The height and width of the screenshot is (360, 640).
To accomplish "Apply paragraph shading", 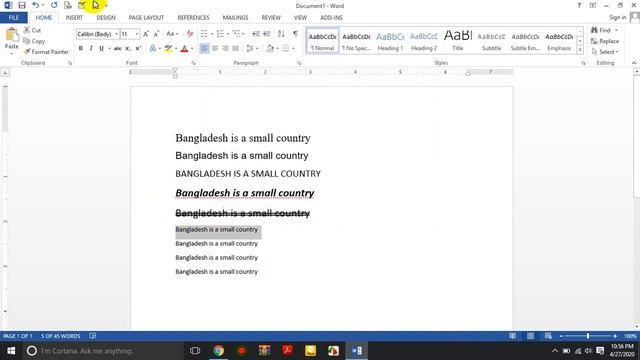I will click(269, 49).
